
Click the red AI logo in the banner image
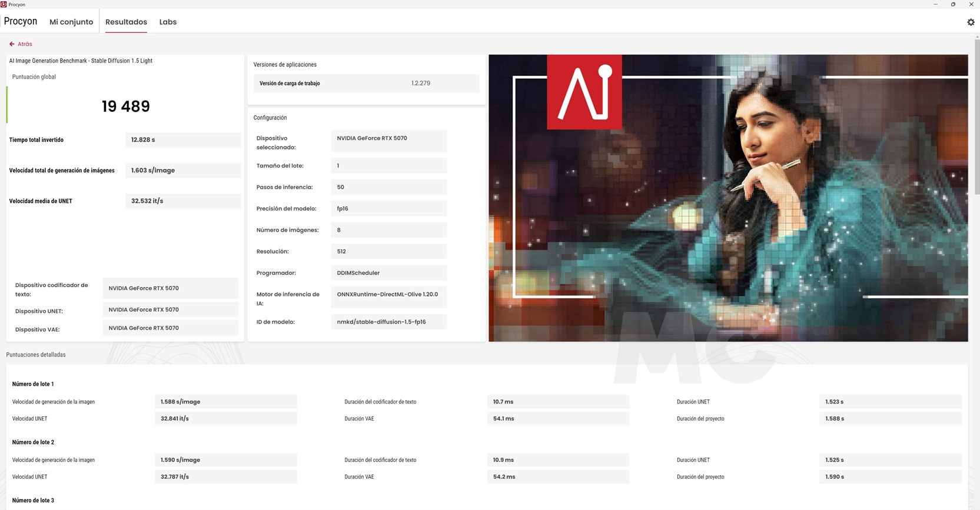tap(584, 92)
